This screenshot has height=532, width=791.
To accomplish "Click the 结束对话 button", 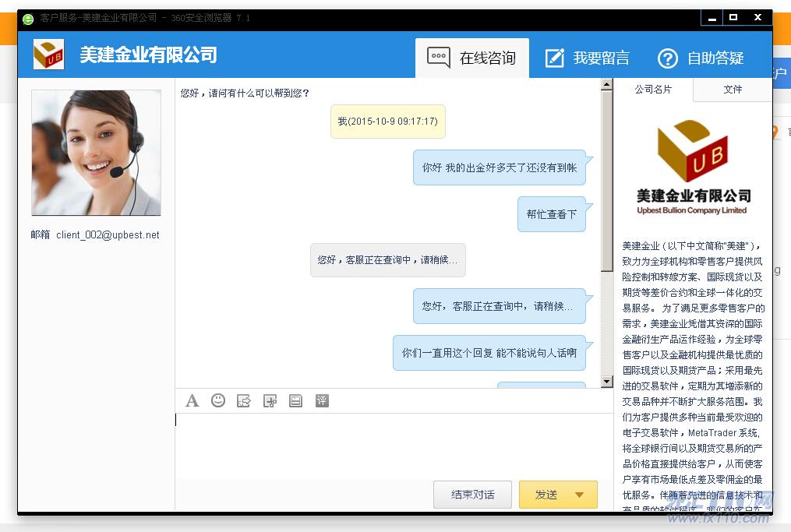I will tap(473, 495).
